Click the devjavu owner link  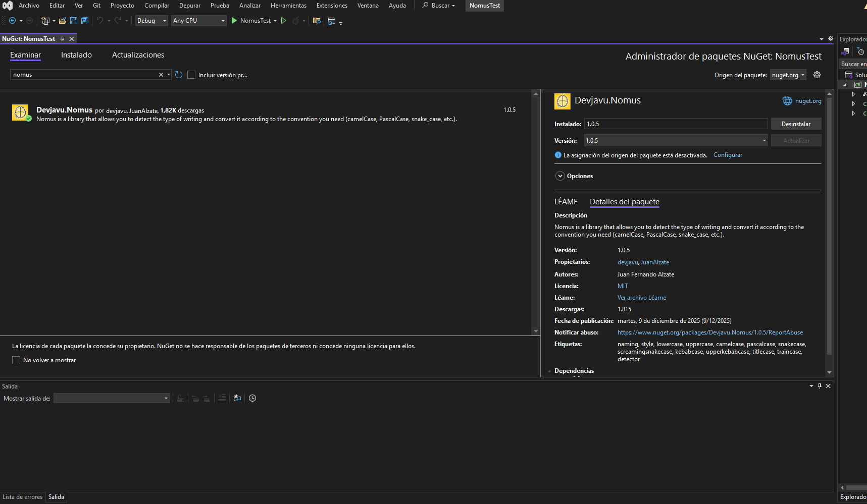[x=628, y=262]
